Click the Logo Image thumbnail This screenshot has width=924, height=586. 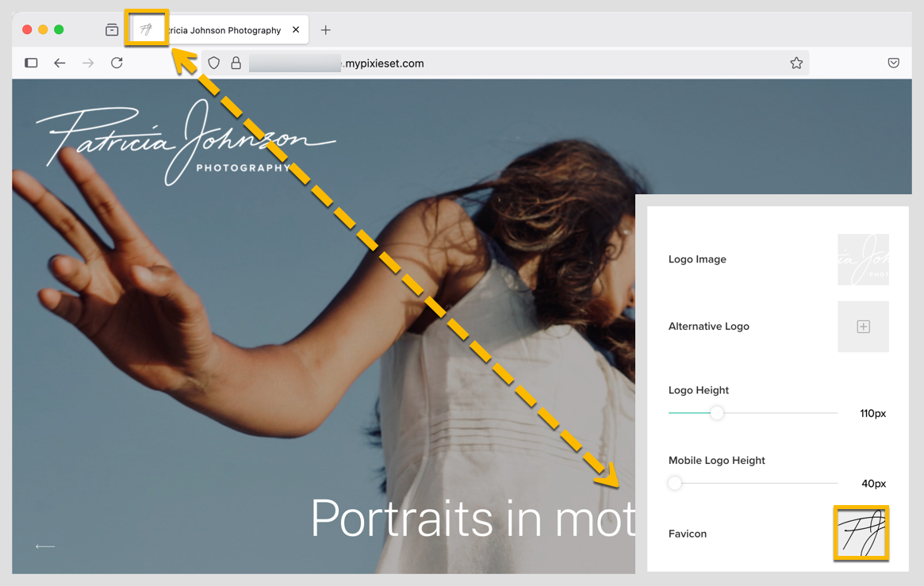[x=863, y=259]
